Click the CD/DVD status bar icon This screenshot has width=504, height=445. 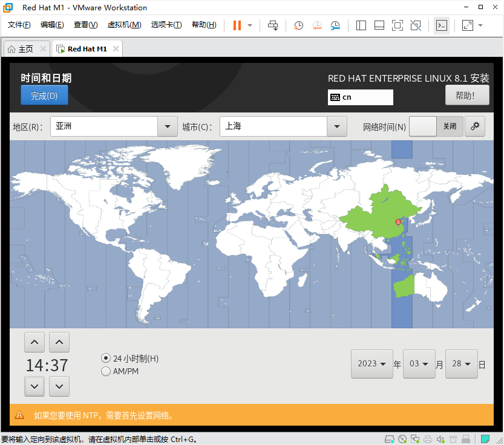402,439
